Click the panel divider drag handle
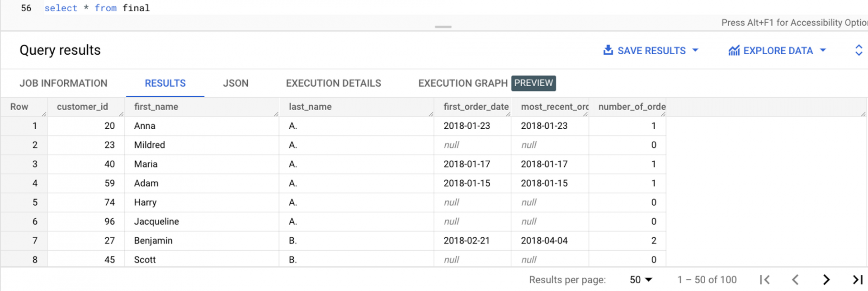Viewport: 868px width, 291px height. 443,27
